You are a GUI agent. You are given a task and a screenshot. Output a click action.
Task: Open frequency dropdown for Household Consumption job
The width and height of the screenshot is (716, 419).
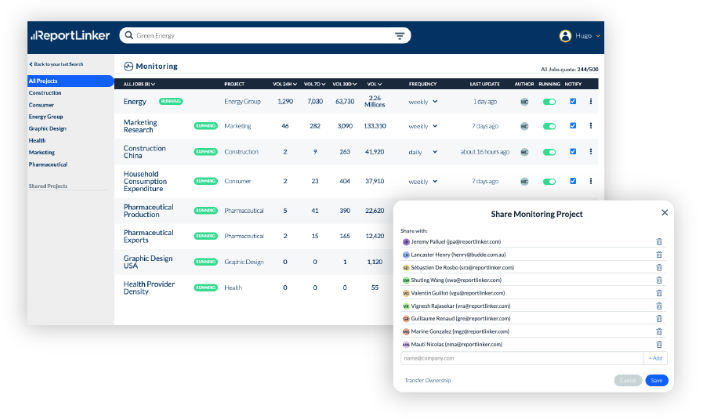[423, 182]
